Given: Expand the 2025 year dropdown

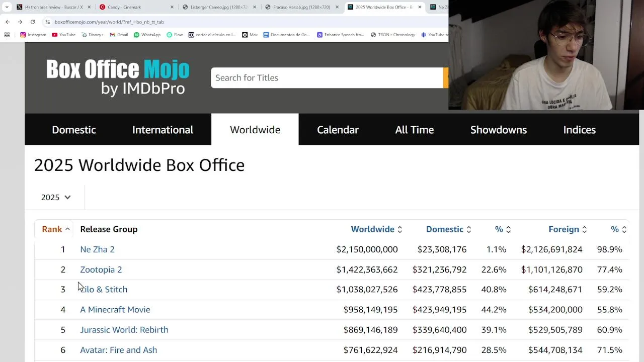Looking at the screenshot, I should coord(56,198).
